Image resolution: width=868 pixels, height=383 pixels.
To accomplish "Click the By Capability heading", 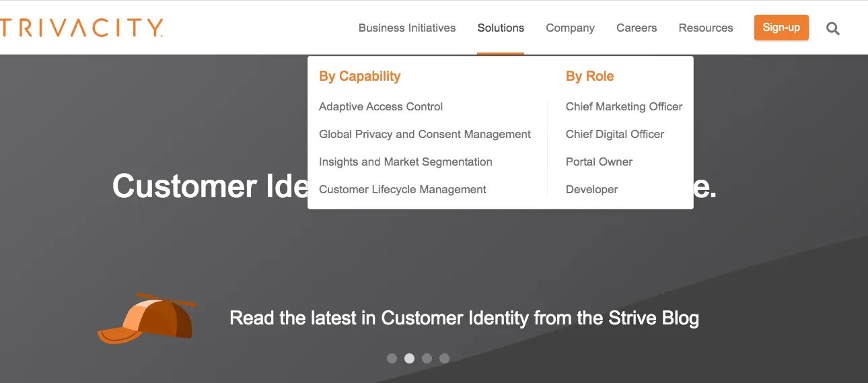I will click(359, 76).
